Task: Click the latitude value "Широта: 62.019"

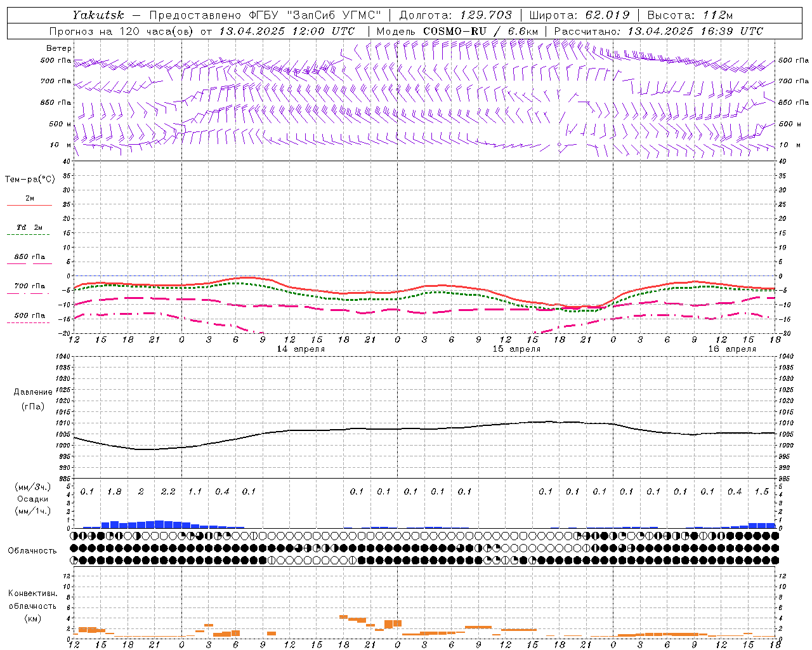Action: pyautogui.click(x=579, y=15)
